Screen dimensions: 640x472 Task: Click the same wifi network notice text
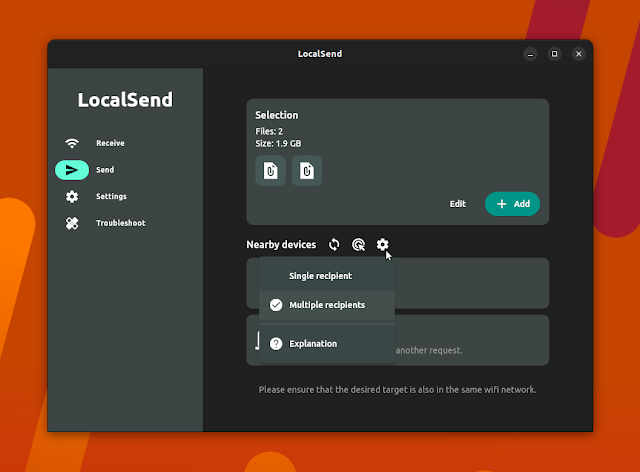(x=398, y=390)
